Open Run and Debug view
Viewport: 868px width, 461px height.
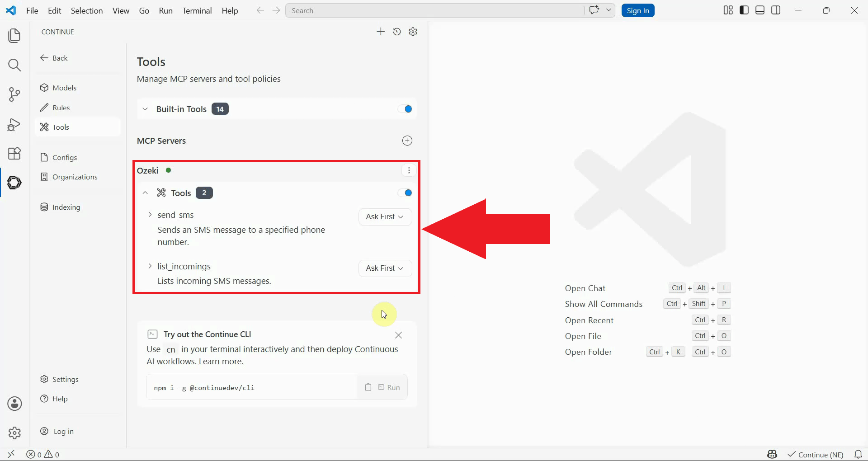(14, 124)
